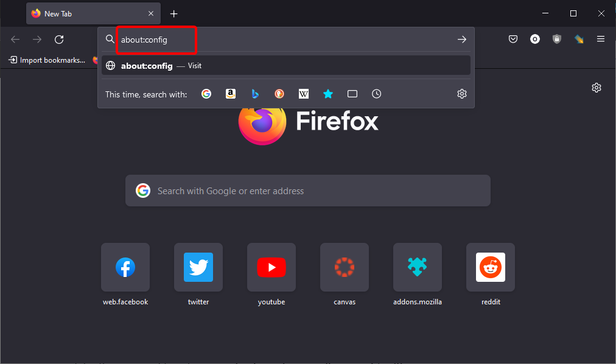Click the magnifier icon in address bar
616x364 pixels.
110,39
